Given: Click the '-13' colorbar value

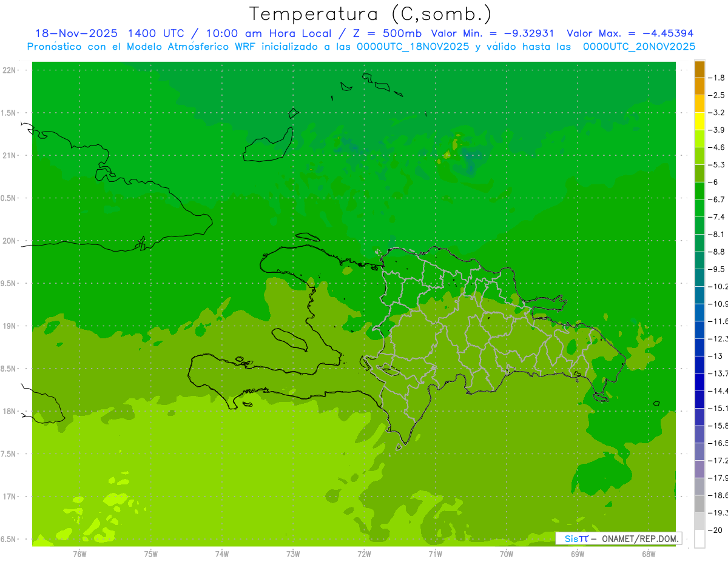Looking at the screenshot, I should pos(715,356).
